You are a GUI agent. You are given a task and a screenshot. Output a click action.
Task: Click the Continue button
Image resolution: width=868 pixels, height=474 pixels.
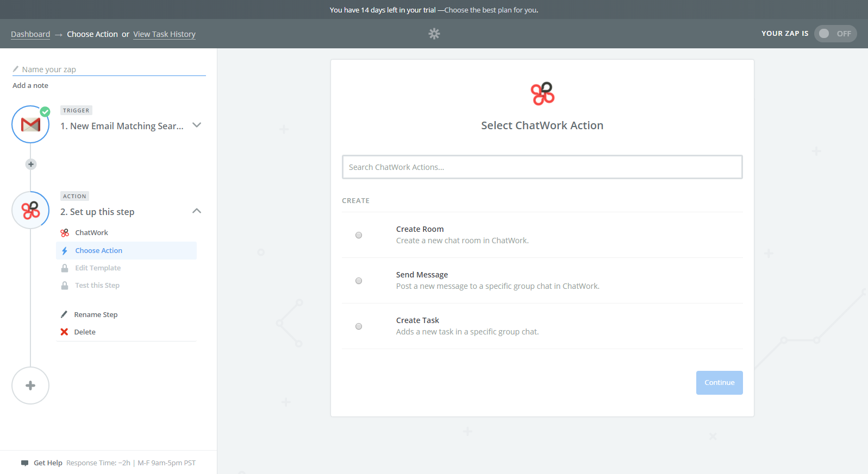click(719, 383)
